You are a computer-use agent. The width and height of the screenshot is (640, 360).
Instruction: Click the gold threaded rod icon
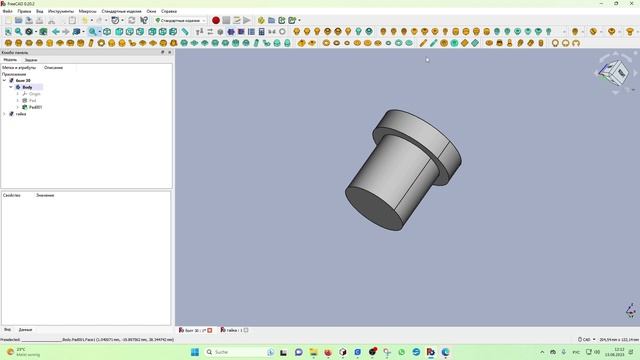(423, 43)
